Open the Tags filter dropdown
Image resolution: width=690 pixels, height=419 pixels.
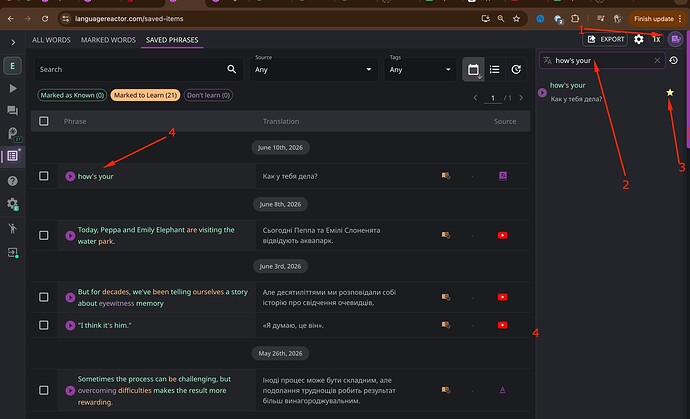point(420,69)
